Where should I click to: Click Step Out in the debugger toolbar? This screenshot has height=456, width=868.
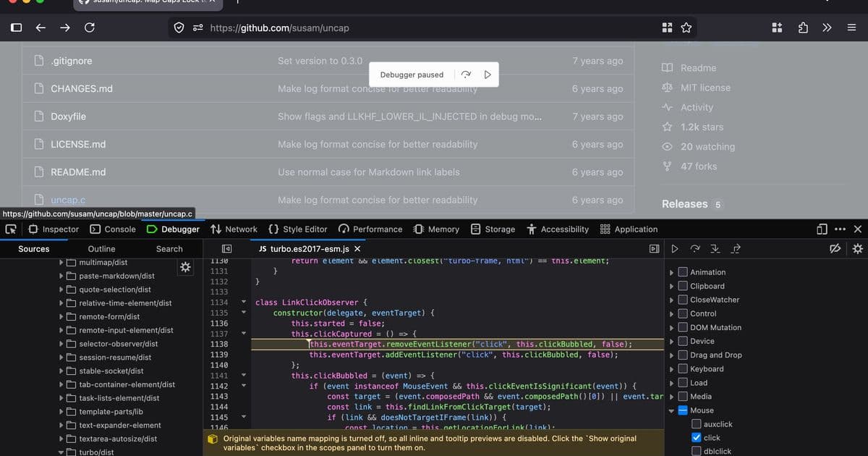[736, 249]
